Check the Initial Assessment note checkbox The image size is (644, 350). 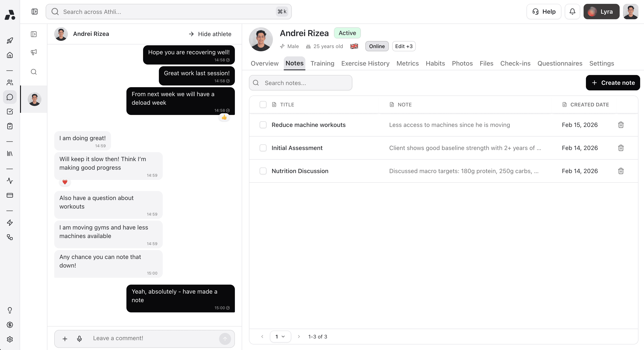pyautogui.click(x=263, y=148)
